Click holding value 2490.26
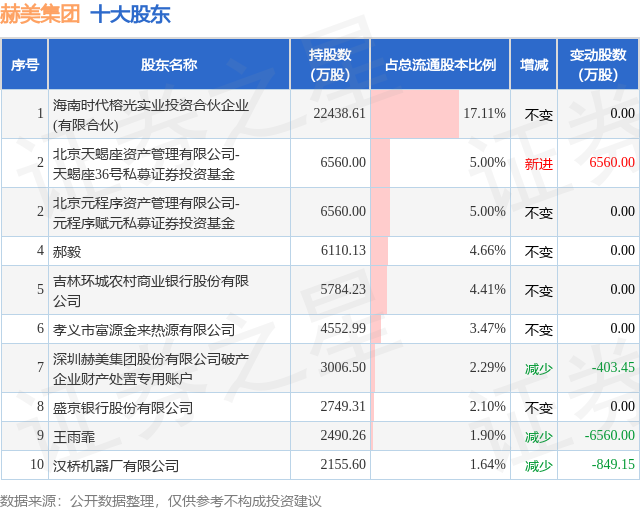This screenshot has width=640, height=510. tap(343, 435)
